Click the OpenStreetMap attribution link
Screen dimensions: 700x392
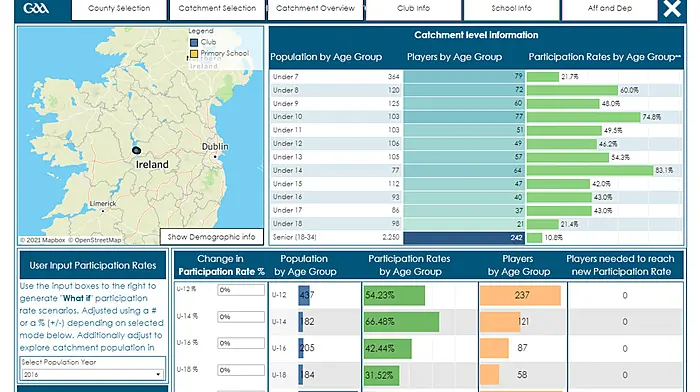point(95,240)
